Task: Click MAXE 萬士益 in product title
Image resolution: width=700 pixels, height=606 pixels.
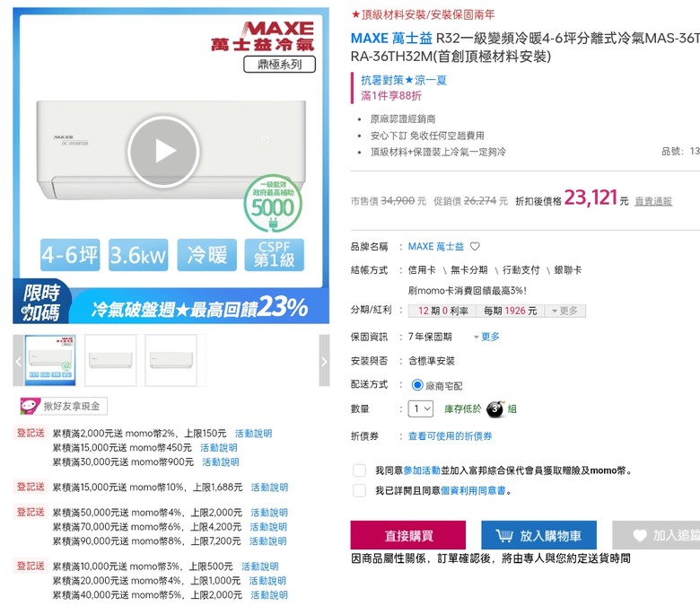Action: (391, 39)
